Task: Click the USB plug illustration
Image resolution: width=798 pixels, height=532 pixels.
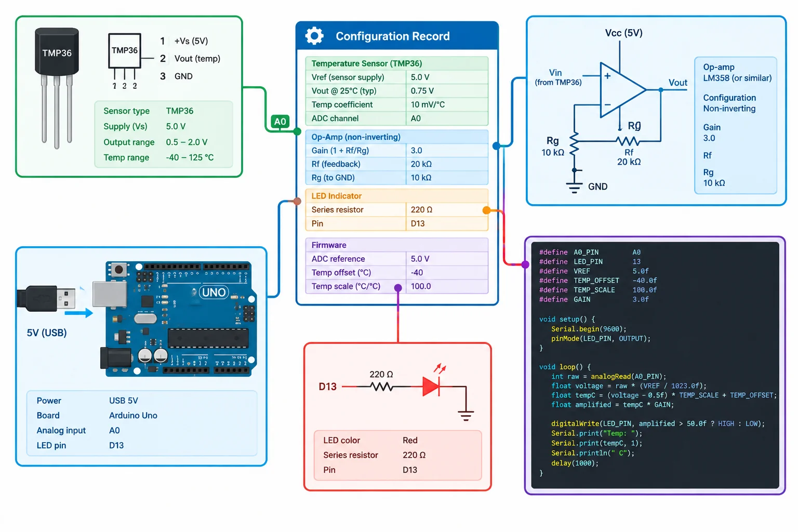Action: point(47,298)
